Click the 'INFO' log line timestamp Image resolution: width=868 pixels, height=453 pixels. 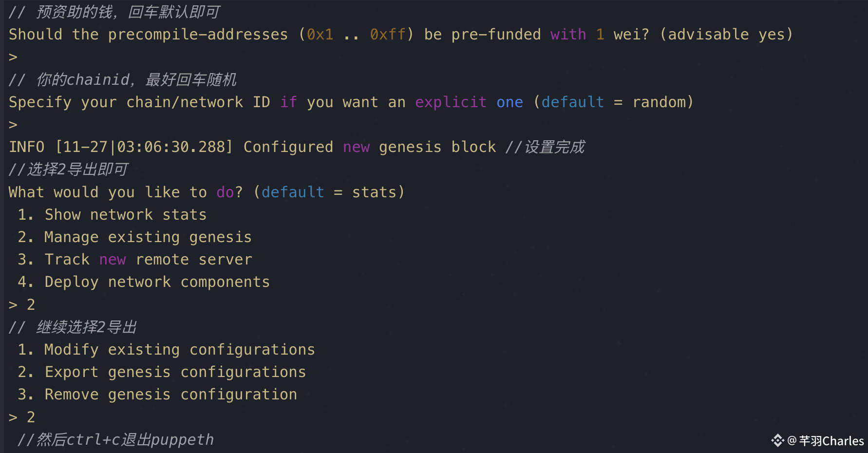coord(144,147)
